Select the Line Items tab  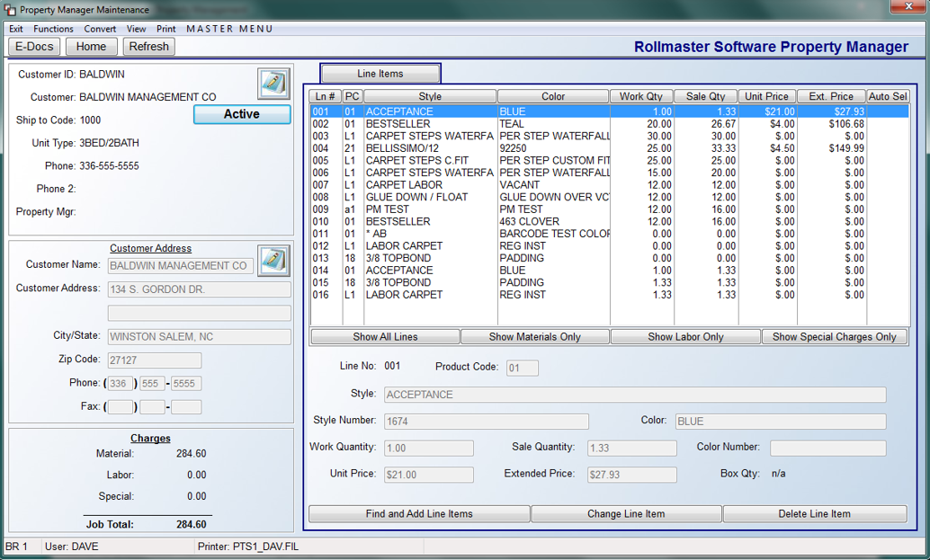[380, 74]
